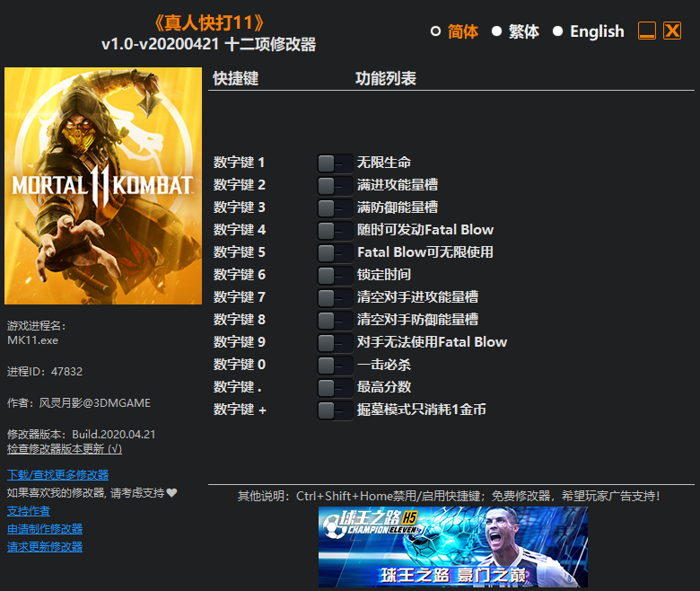Image resolution: width=700 pixels, height=591 pixels.
Task: Click the 数字键 0 hotkey label
Action: point(240,364)
